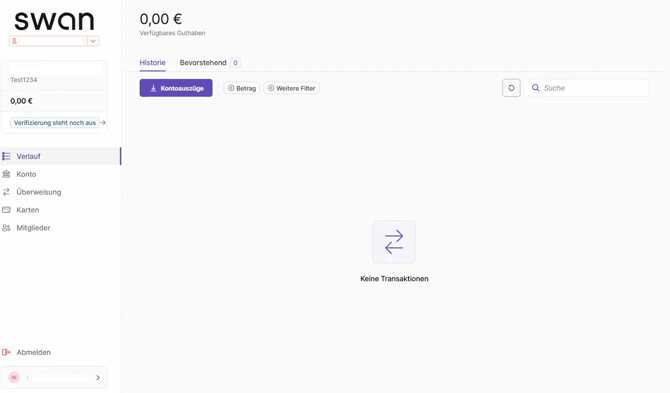The height and width of the screenshot is (393, 670).
Task: Open the Weitere Filter dropdown
Action: 291,88
